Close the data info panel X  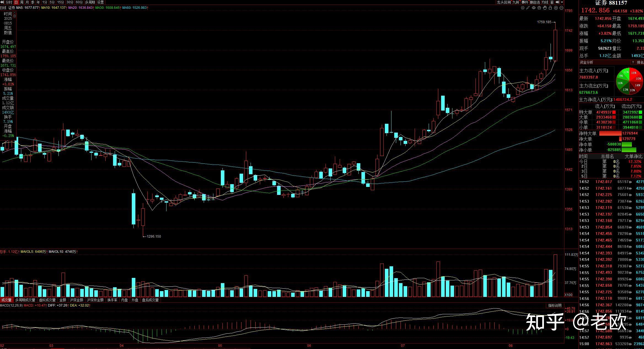[15, 12]
